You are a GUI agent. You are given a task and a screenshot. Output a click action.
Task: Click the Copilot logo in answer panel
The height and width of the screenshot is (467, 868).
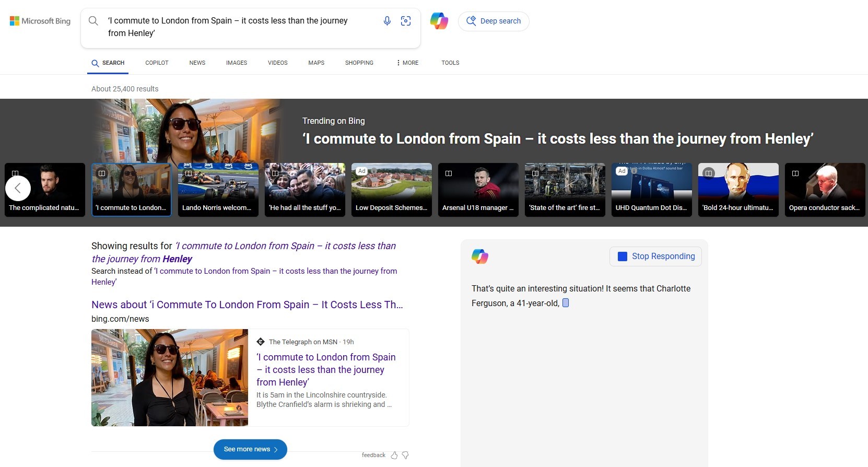pos(480,256)
